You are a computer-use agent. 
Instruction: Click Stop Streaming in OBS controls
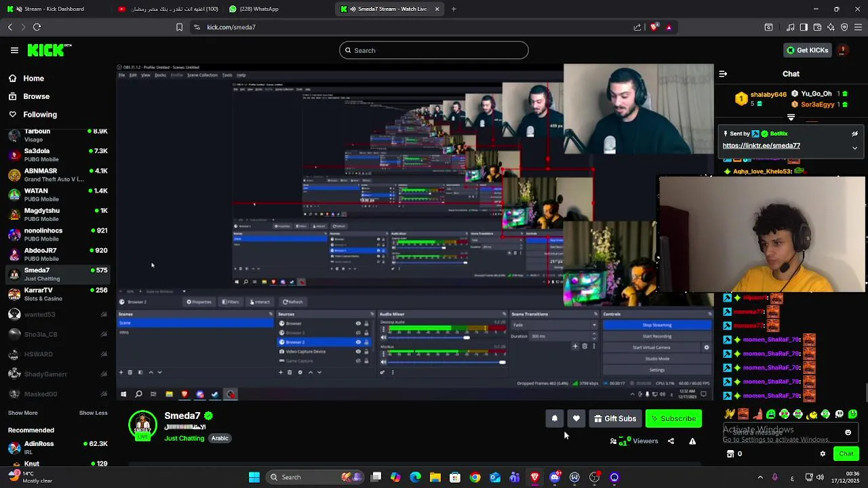click(x=657, y=325)
